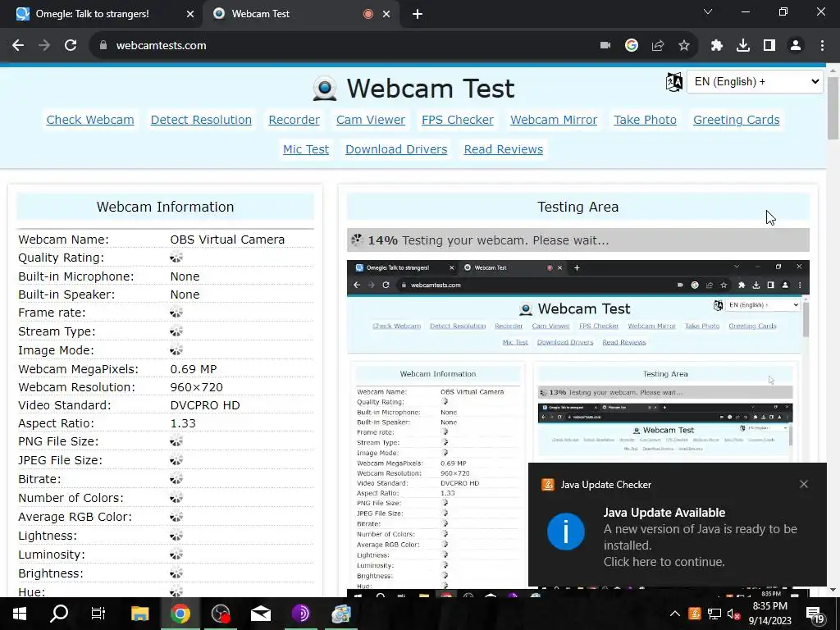Open Task View on the taskbar
Viewport: 840px width, 630px height.
98,614
